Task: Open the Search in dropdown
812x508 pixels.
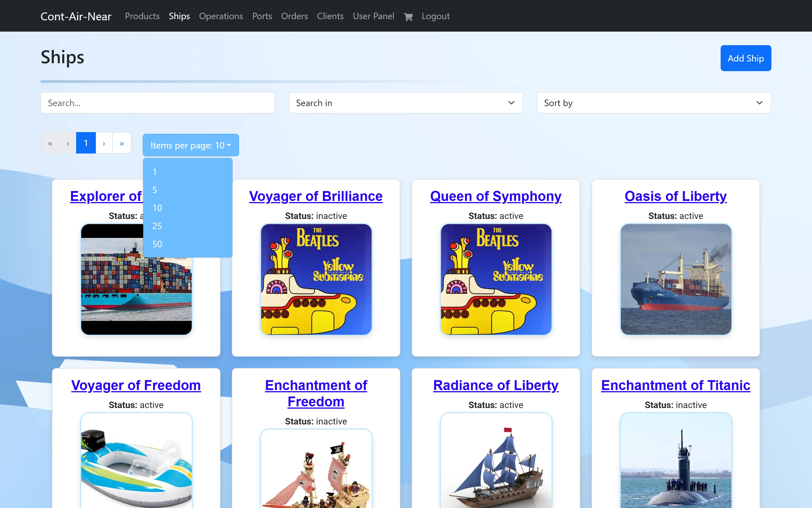Action: tap(406, 103)
